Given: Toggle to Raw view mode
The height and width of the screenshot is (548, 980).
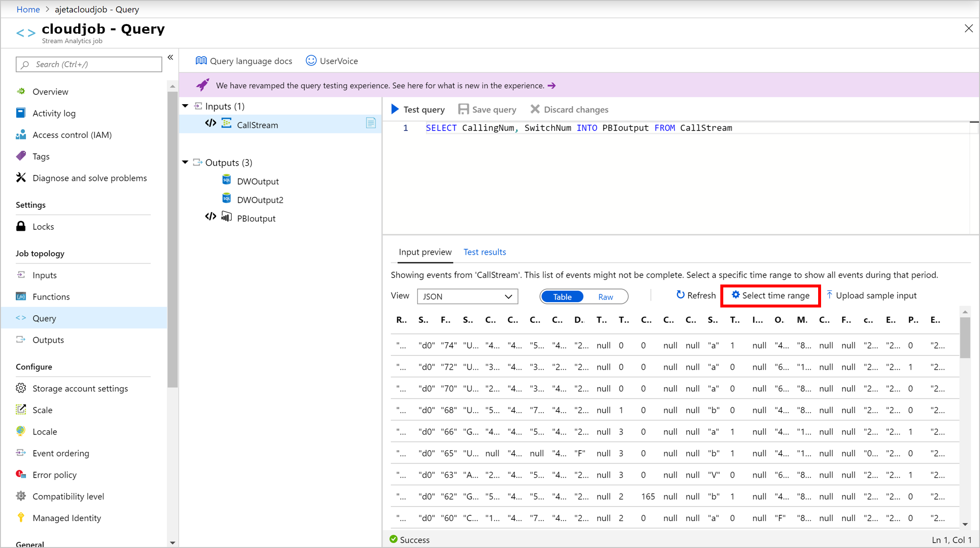Looking at the screenshot, I should [x=605, y=297].
